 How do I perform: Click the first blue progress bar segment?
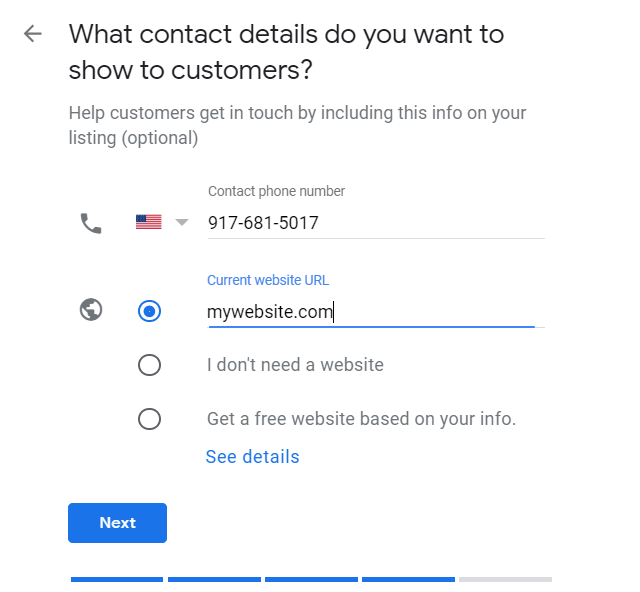click(116, 579)
